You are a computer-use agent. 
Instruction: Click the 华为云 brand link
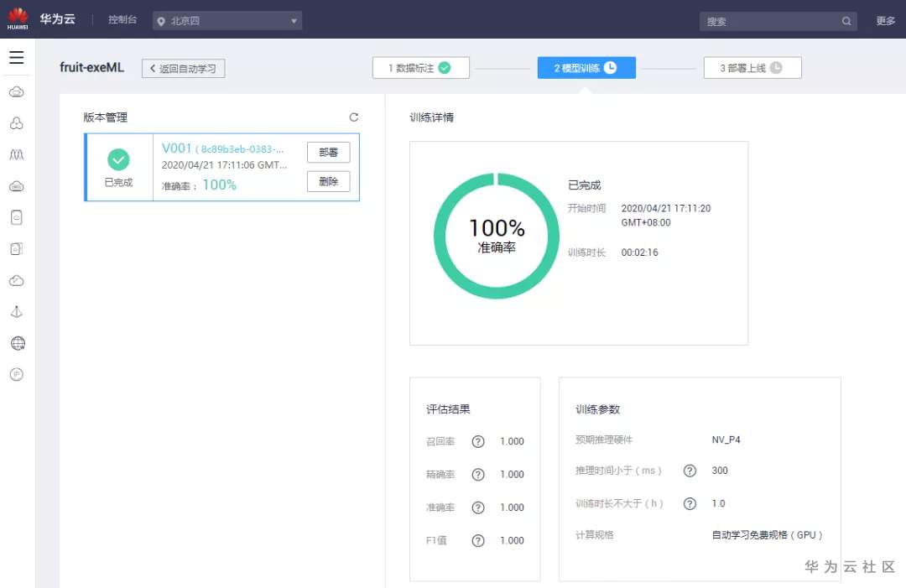point(58,19)
